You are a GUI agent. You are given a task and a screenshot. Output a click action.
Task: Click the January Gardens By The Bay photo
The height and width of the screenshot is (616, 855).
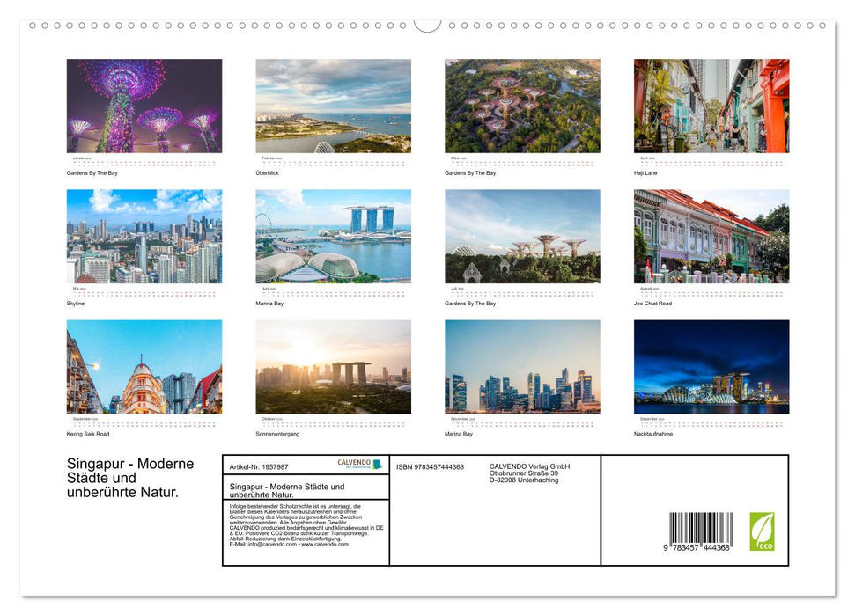click(144, 106)
